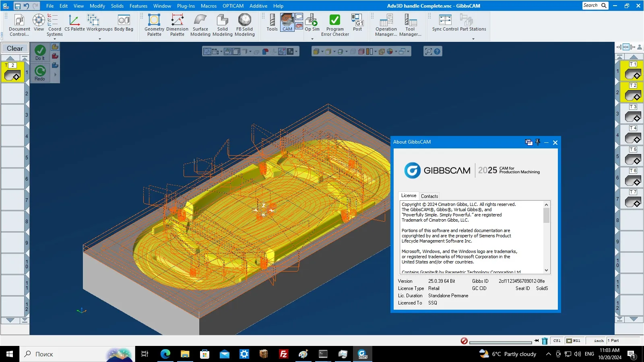Viewport: 644px width, 362px height.
Task: Expand dropdown next to pie chart icon
Action: coord(396,51)
